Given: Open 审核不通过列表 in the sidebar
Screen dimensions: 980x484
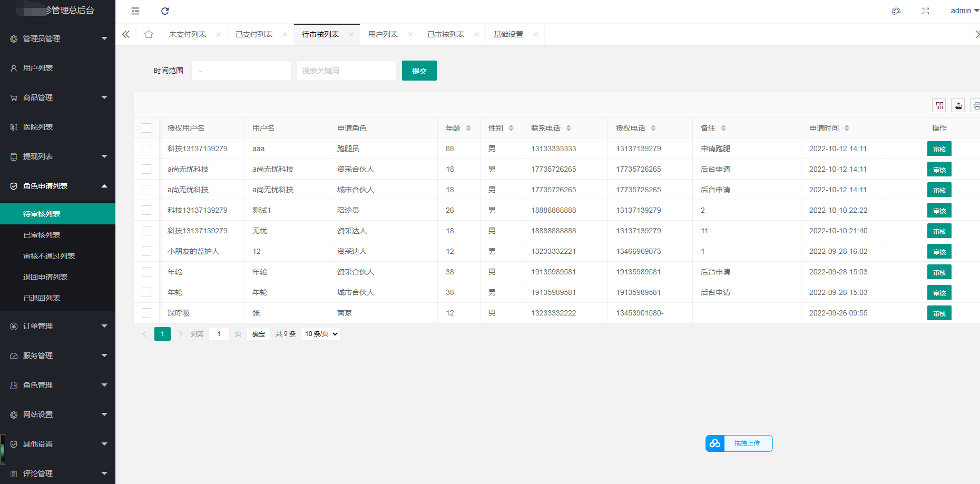Looking at the screenshot, I should click(49, 256).
